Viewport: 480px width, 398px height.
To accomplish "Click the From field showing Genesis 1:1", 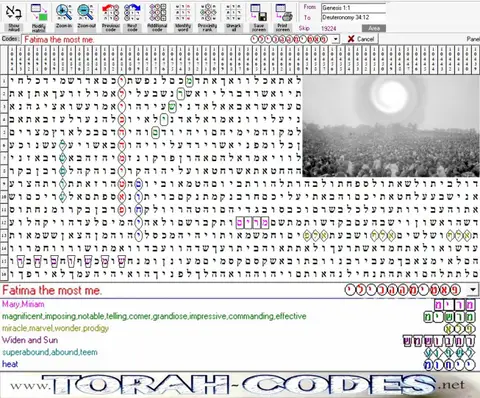I will 353,8.
